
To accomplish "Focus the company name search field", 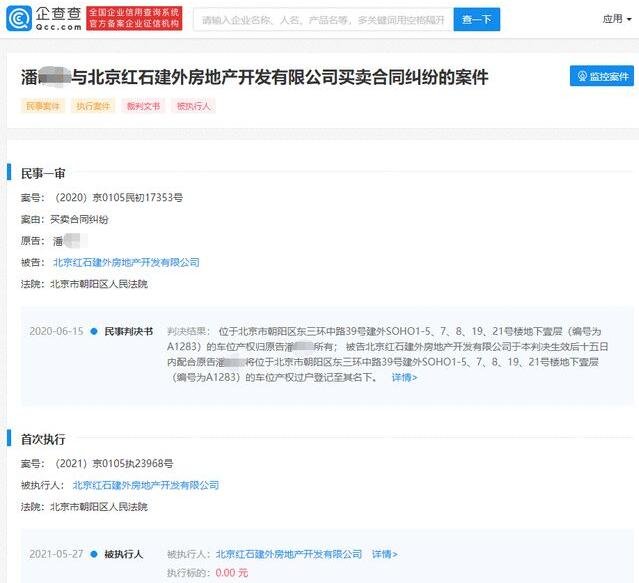I will point(323,20).
